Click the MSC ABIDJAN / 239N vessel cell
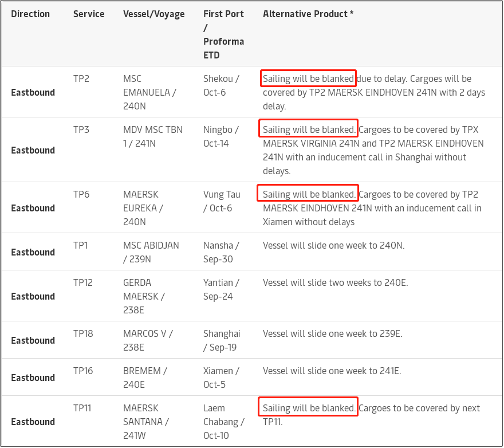The height and width of the screenshot is (448, 504). coord(151,252)
